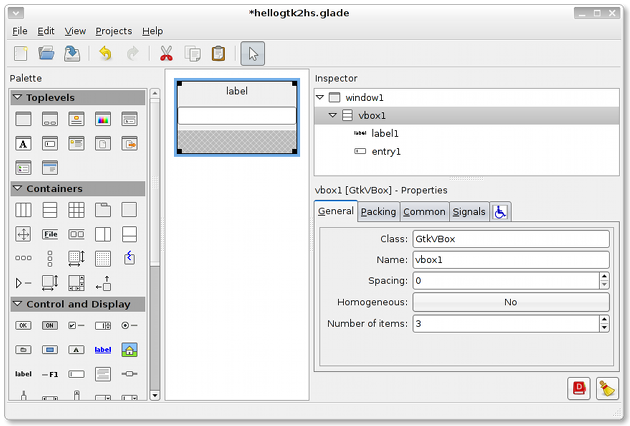Increase the Number of items stepper
This screenshot has height=426, width=630.
(x=604, y=319)
